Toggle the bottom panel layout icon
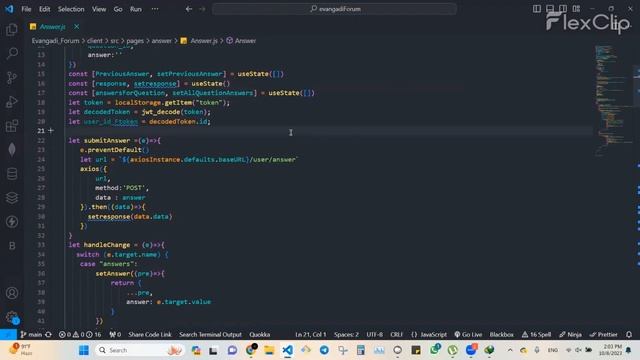Screen dimensions: 640x360 click(550, 9)
